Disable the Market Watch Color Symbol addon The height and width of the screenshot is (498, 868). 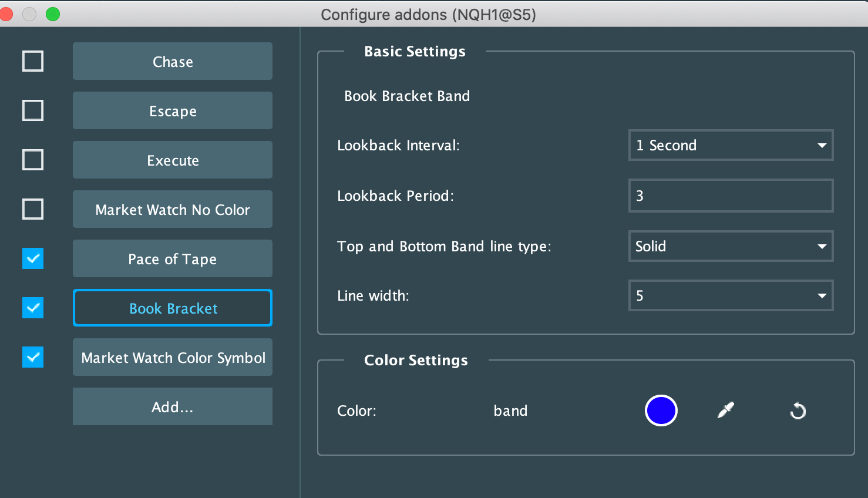[x=32, y=357]
